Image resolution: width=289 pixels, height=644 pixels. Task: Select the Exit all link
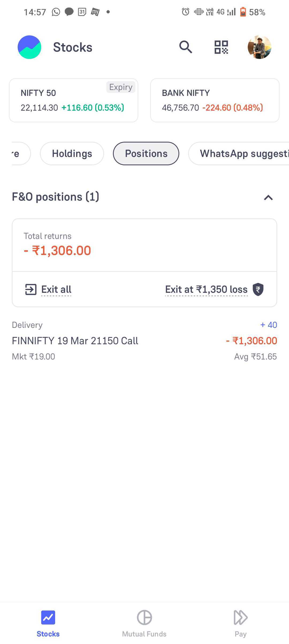[x=56, y=290]
